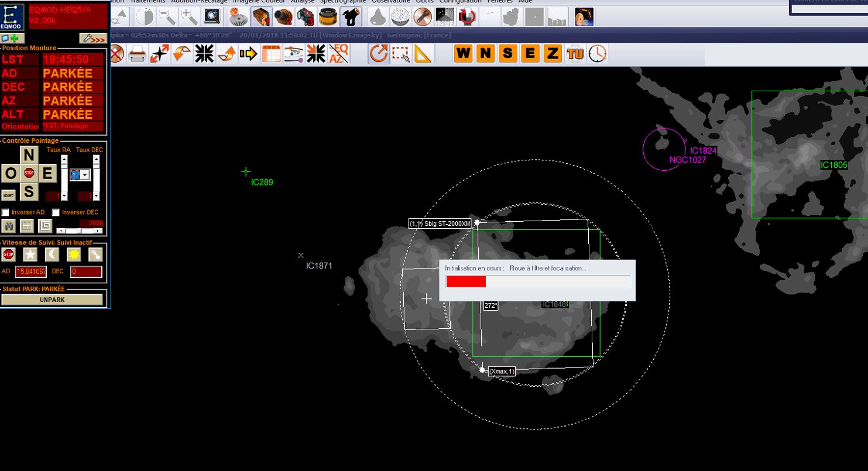Viewport: 868px width, 471px height.
Task: Click the UNPARK button
Action: pyautogui.click(x=52, y=300)
